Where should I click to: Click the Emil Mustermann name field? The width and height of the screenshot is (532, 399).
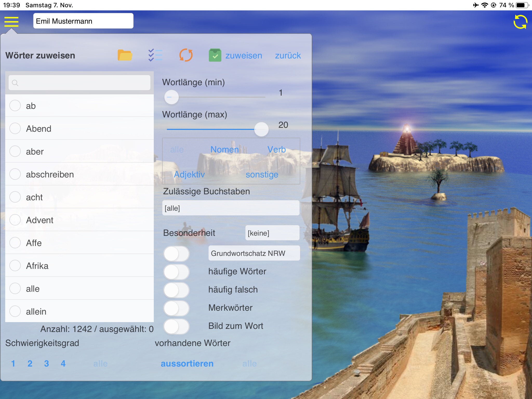[x=83, y=21]
